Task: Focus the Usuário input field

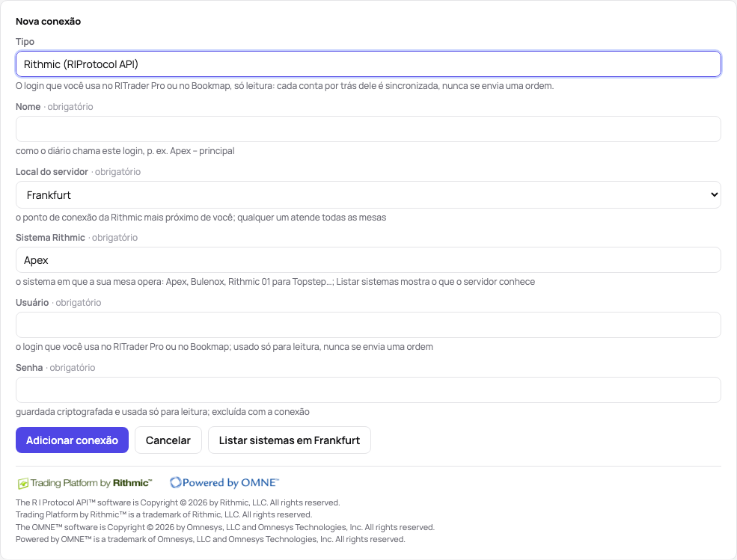Action: point(368,324)
